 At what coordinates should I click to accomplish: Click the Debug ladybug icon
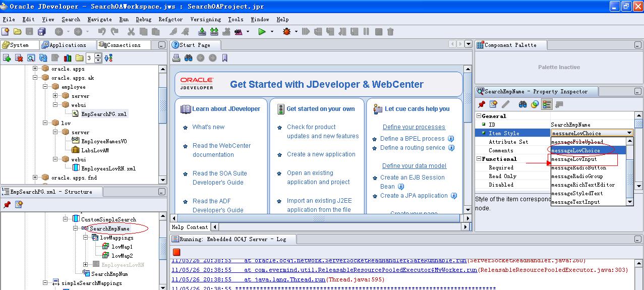(287, 31)
